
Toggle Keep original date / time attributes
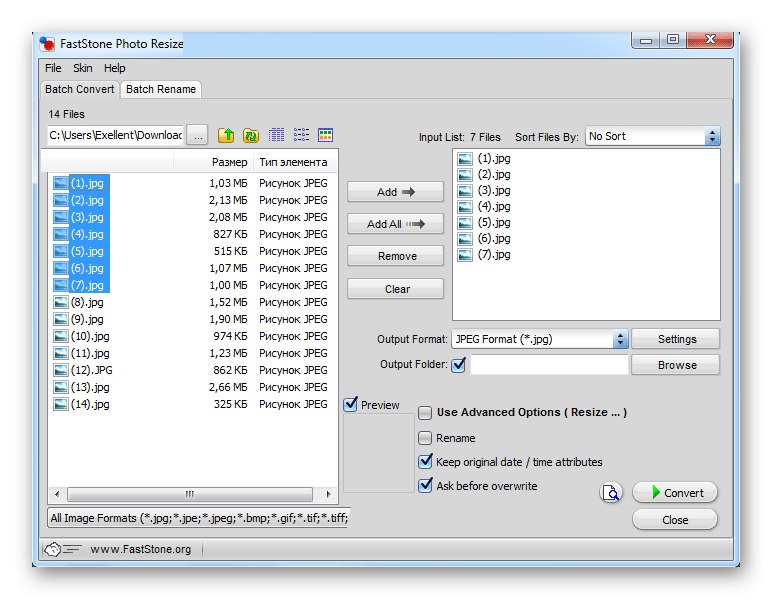tap(425, 461)
